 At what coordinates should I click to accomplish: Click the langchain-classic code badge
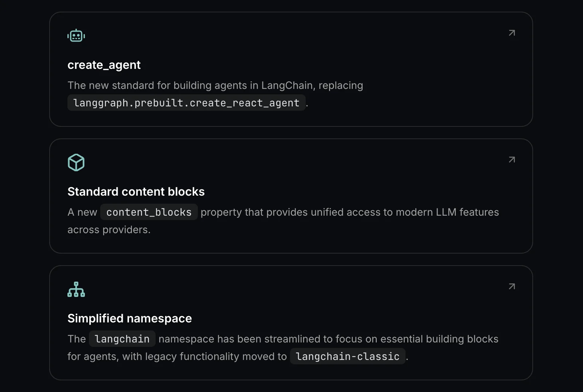point(347,356)
